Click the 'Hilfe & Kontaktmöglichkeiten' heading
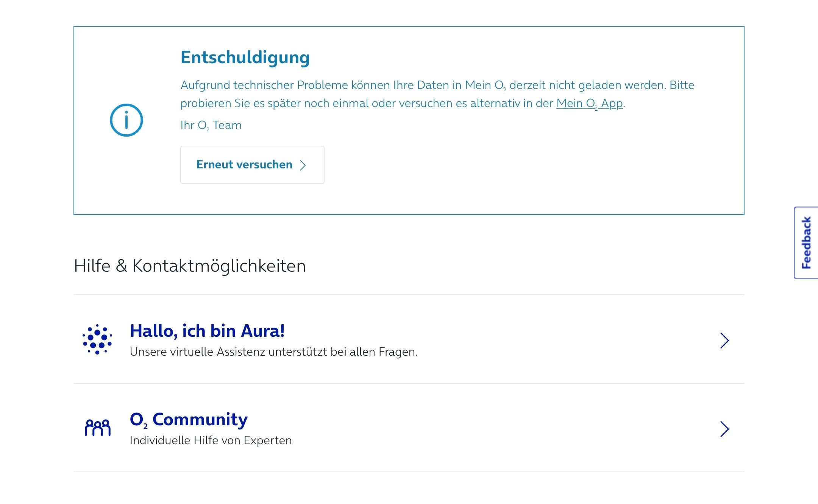 point(190,266)
